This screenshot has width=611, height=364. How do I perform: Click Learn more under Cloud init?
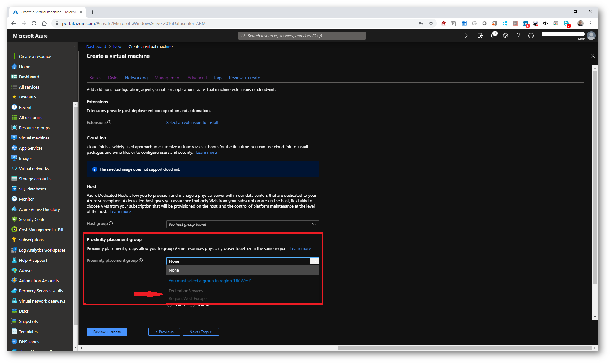(206, 153)
